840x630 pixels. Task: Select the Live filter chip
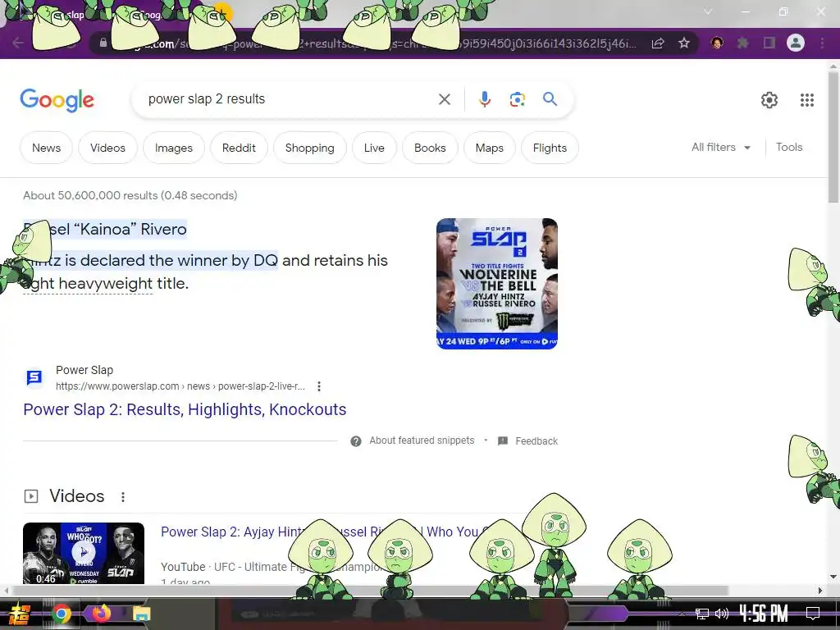[374, 148]
